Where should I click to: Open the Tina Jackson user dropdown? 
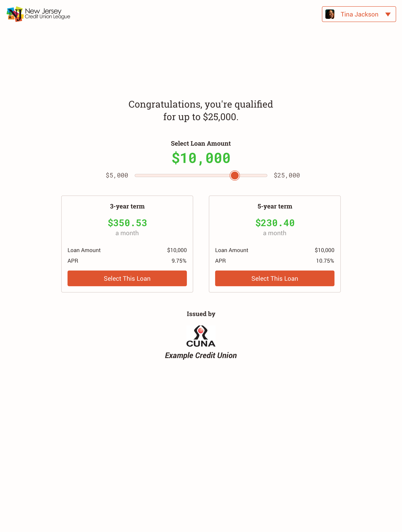(x=359, y=14)
